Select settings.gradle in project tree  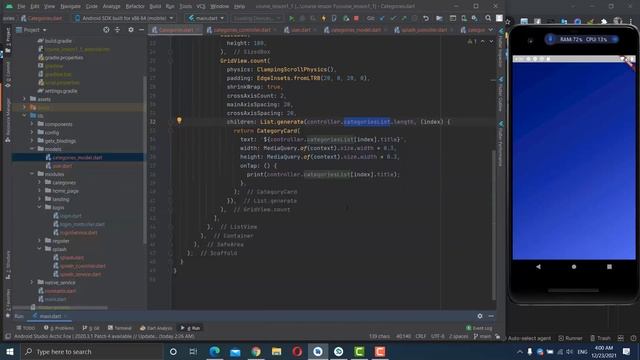58,91
